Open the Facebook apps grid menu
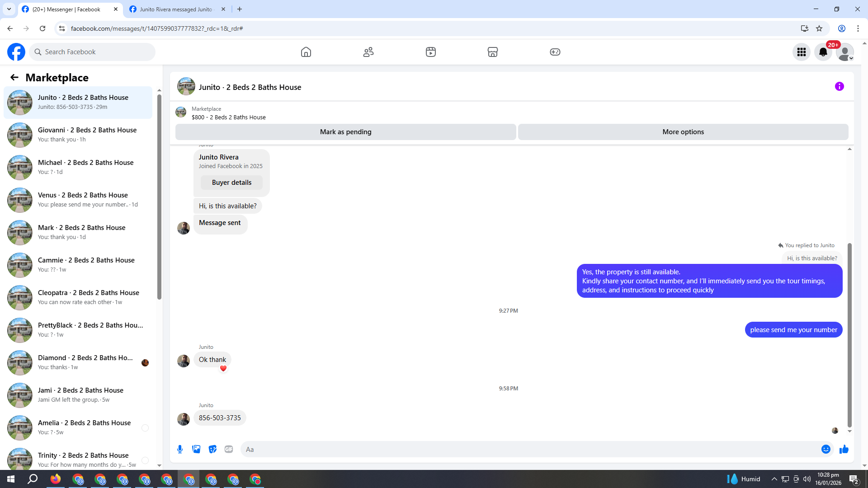The image size is (868, 488). pyautogui.click(x=802, y=52)
